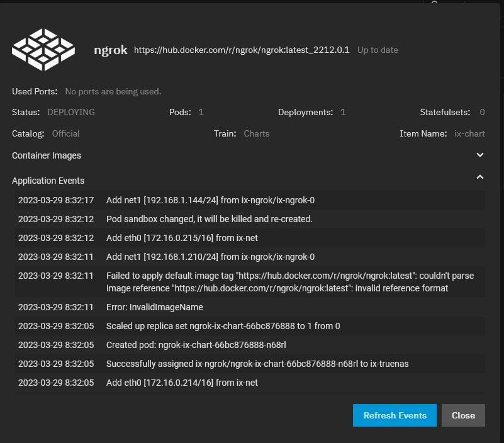This screenshot has height=443, width=504.
Task: Click the 'Scaled up replica set' event row
Action: pyautogui.click(x=250, y=326)
